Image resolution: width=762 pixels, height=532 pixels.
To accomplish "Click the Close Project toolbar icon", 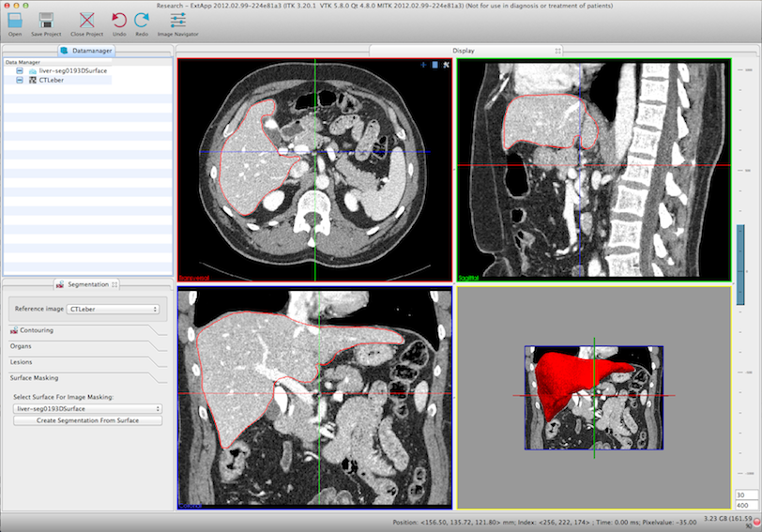I will [x=87, y=21].
